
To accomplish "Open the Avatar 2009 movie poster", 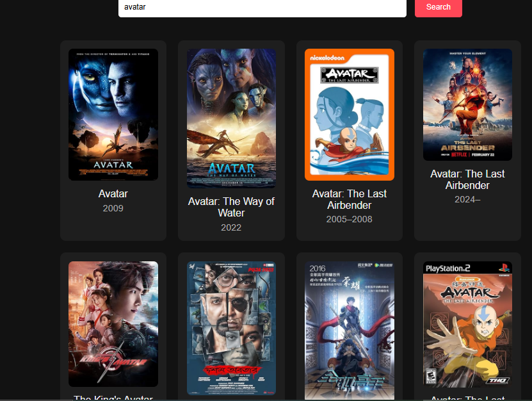I will pos(113,115).
